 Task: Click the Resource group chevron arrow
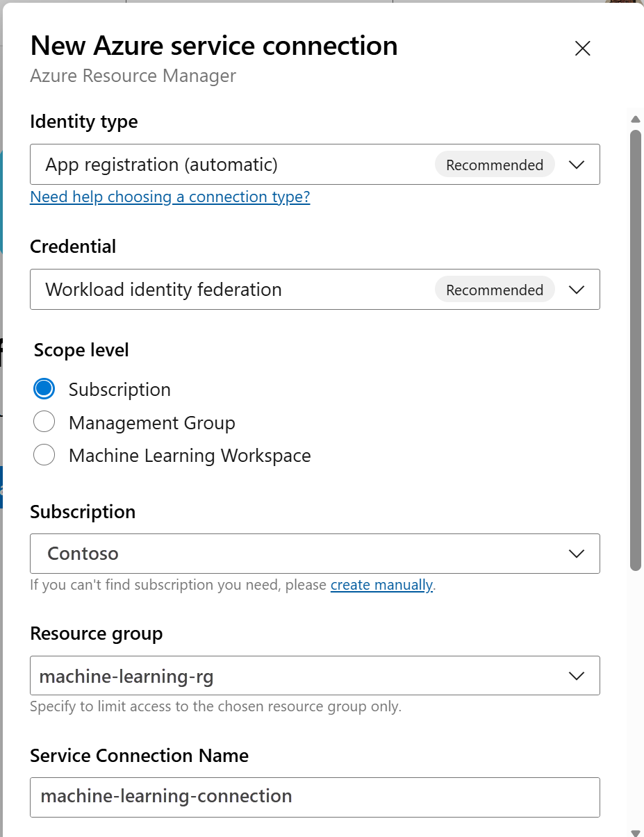(x=577, y=675)
